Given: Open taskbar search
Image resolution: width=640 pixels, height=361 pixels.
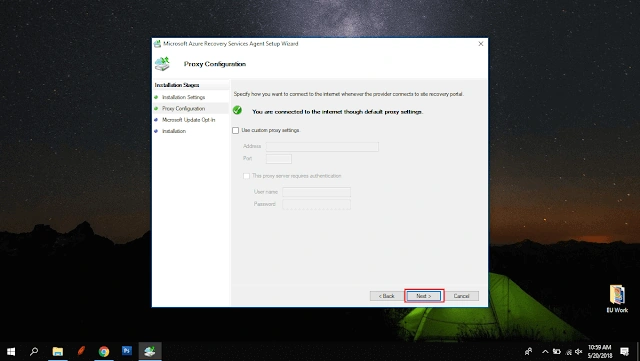Looking at the screenshot, I should pyautogui.click(x=34, y=351).
